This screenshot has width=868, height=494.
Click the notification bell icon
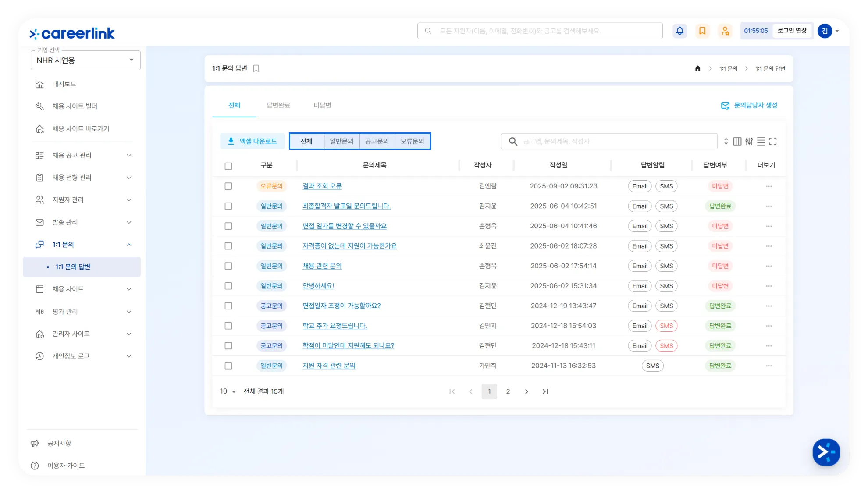tap(679, 31)
